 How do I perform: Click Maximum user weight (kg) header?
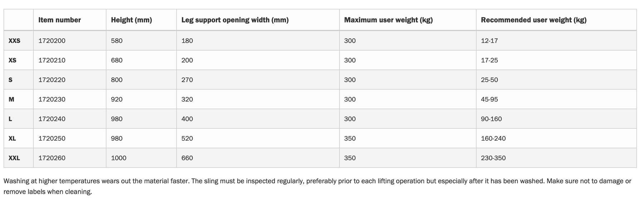388,20
